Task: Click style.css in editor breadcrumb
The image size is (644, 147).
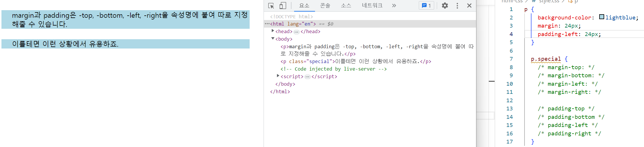Action: [549, 1]
